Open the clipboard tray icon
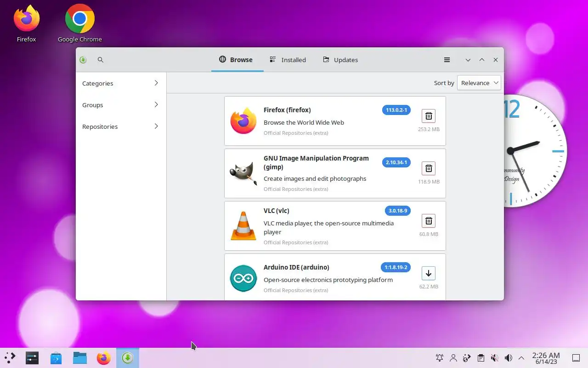588x368 pixels. click(481, 358)
